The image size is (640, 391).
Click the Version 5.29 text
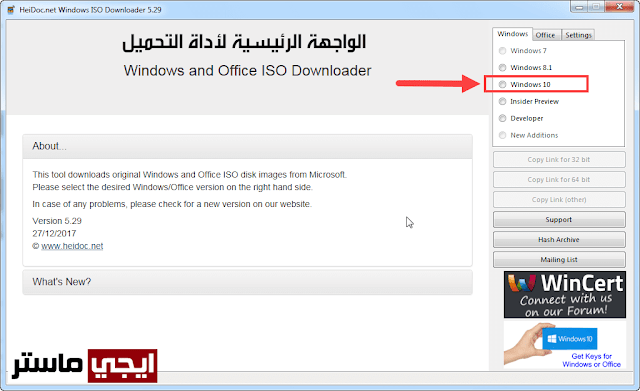(x=57, y=221)
